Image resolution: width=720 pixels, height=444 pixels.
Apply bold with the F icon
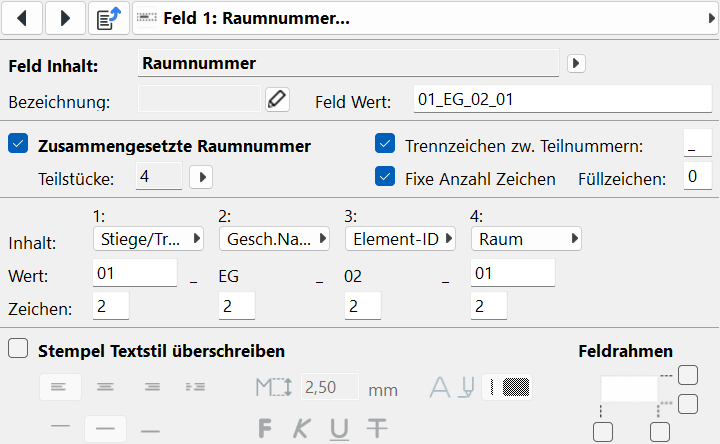pos(266,428)
